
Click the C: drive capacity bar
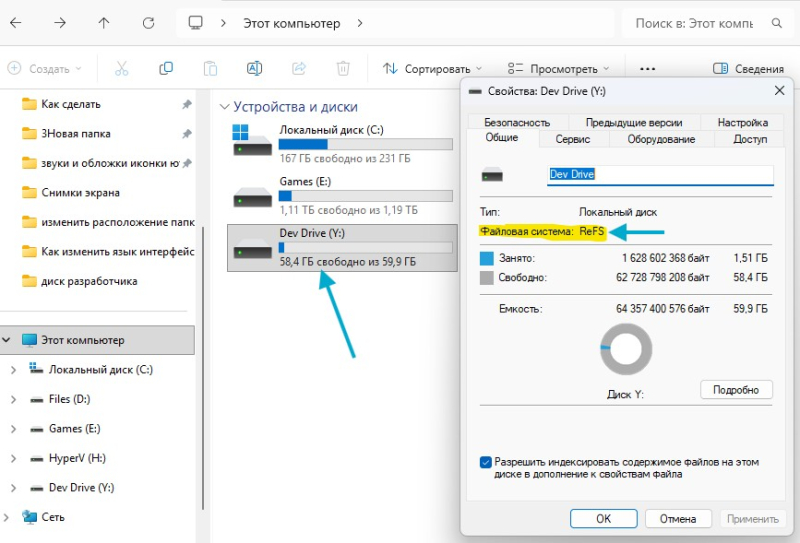pyautogui.click(x=365, y=144)
